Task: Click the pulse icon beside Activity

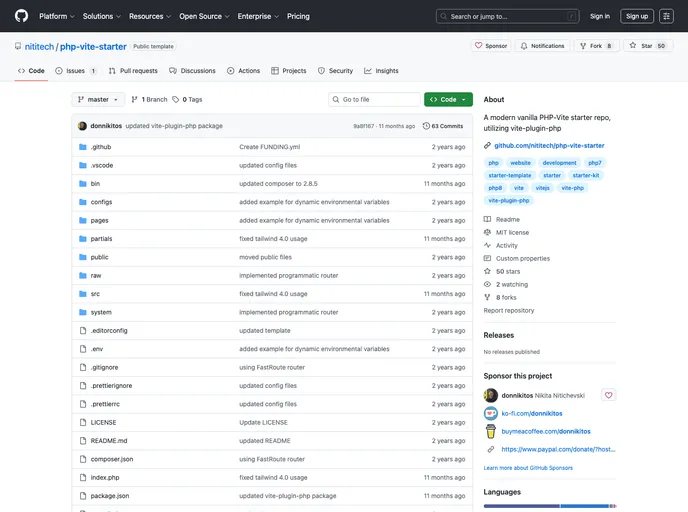Action: 487,245
